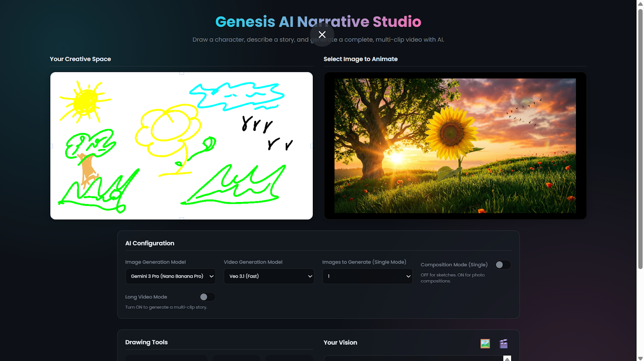Screen dimensions: 644x361
Task: Click the page scrollbar up arrow
Action: click(640, 4)
